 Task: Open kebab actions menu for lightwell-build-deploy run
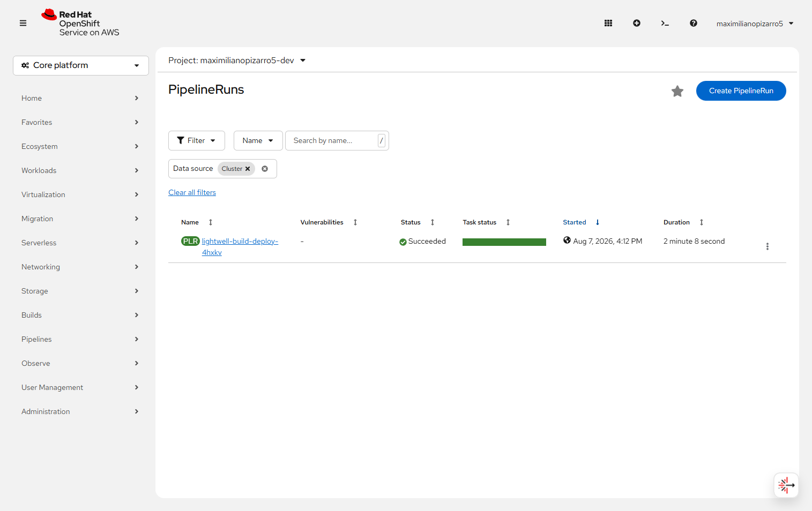768,246
